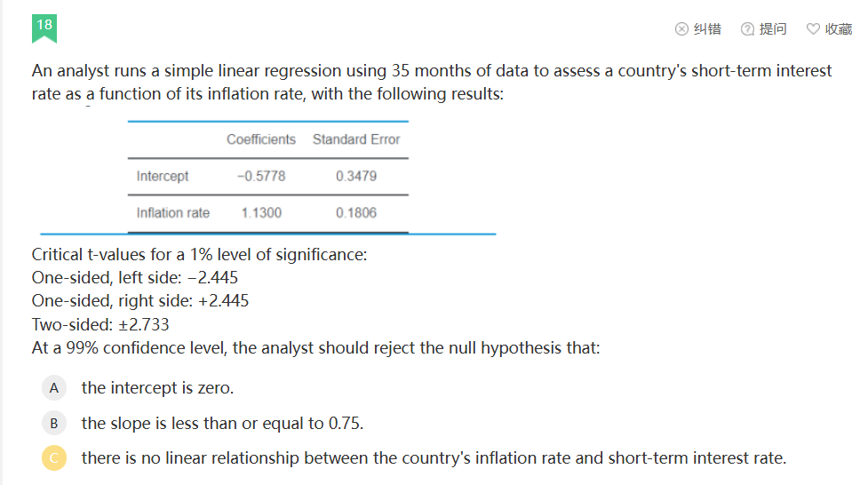Click the Intercept row label

163,176
